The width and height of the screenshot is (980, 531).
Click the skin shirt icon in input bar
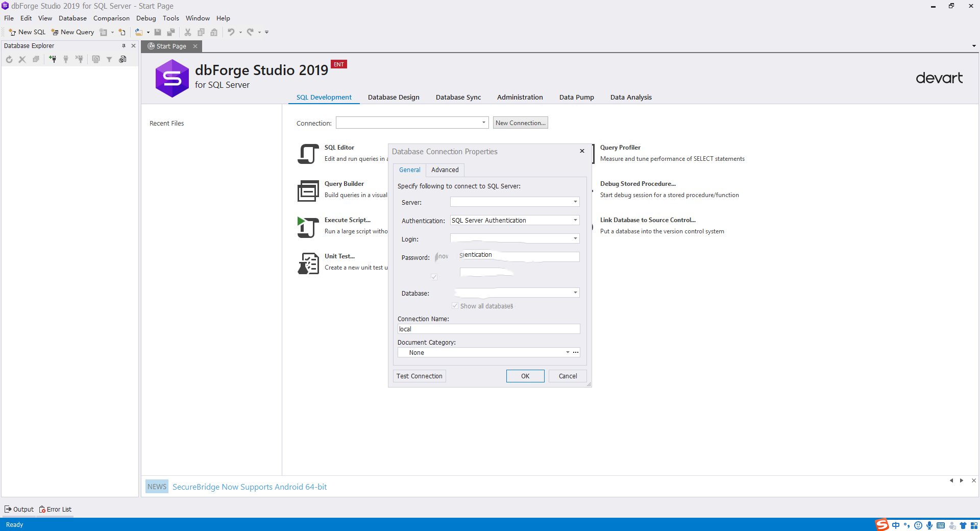(963, 525)
